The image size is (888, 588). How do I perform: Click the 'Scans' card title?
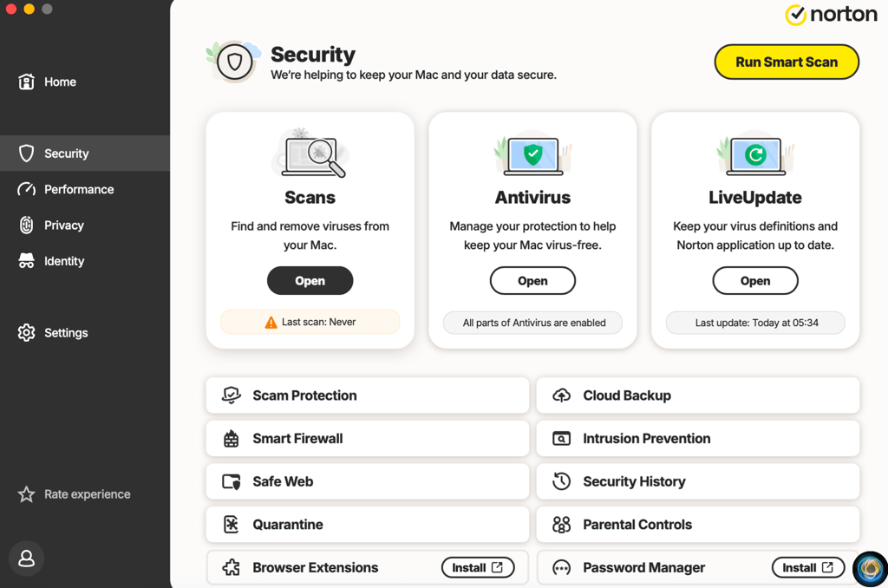click(x=310, y=198)
